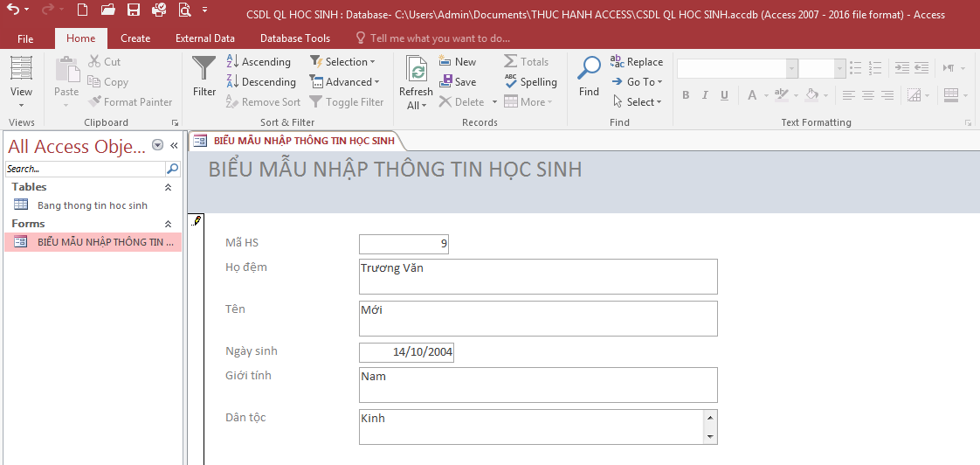
Task: Click Save record in Records group
Action: (458, 81)
